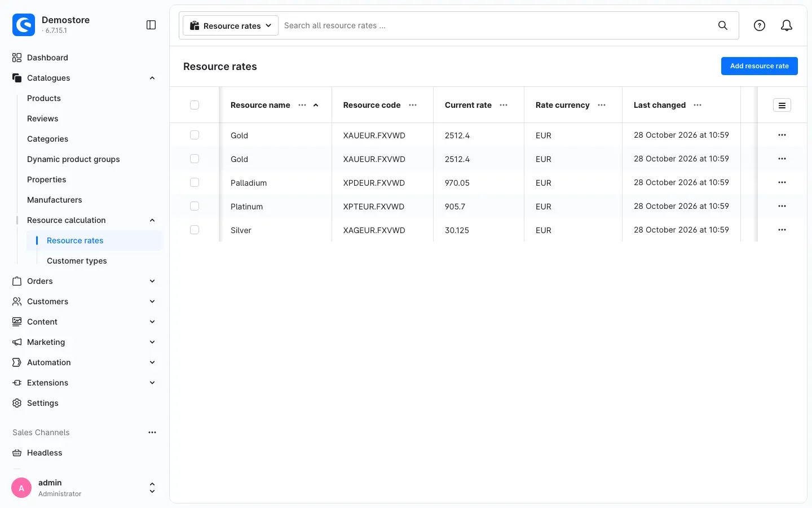Open Current rate column options dots
Screen dimensions: 812x508
(x=504, y=105)
